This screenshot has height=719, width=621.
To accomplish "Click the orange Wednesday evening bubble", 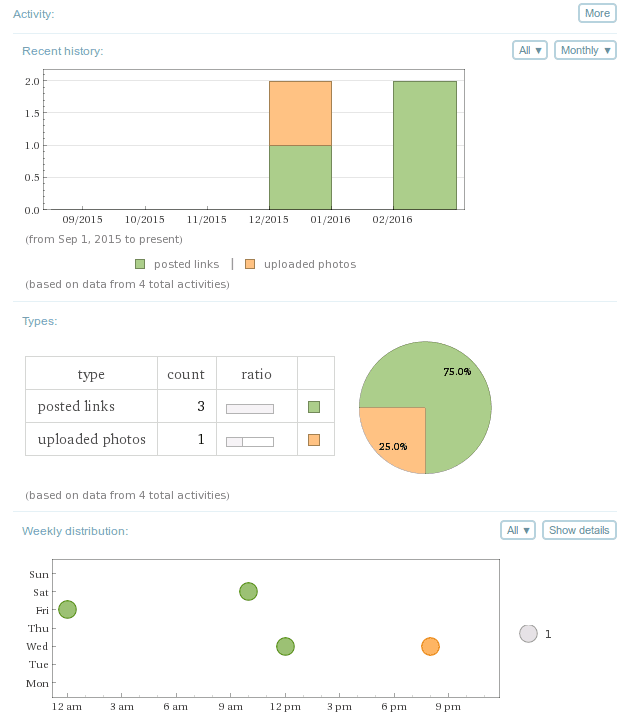I will 430,647.
